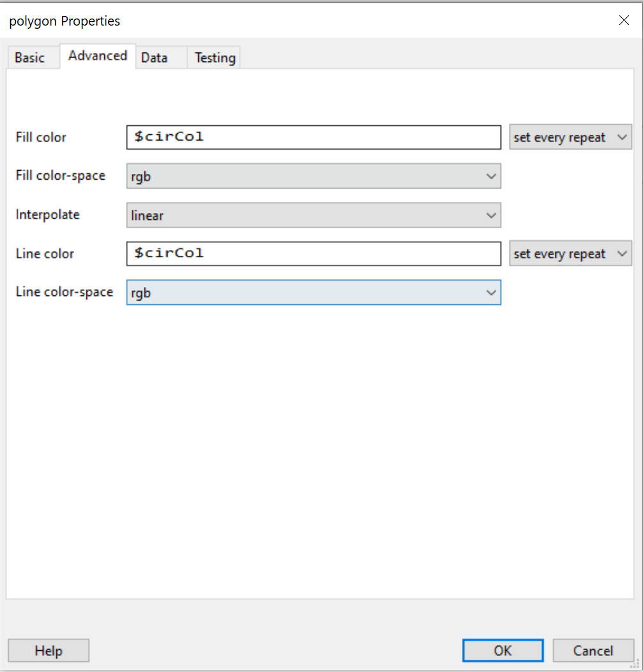Open the Data tab
This screenshot has width=643, height=672.
(154, 58)
